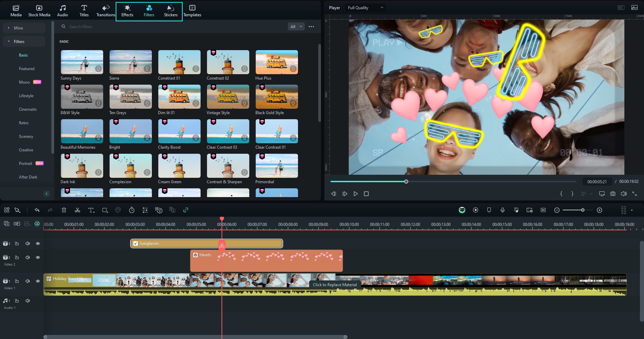Switch to the Titles tab
Image resolution: width=644 pixels, height=339 pixels.
tap(84, 10)
